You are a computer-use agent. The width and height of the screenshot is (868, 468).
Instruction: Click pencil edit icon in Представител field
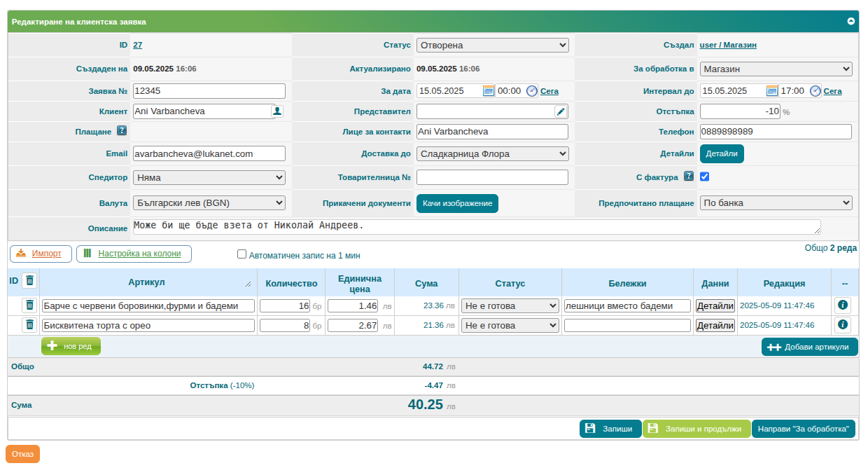point(561,111)
